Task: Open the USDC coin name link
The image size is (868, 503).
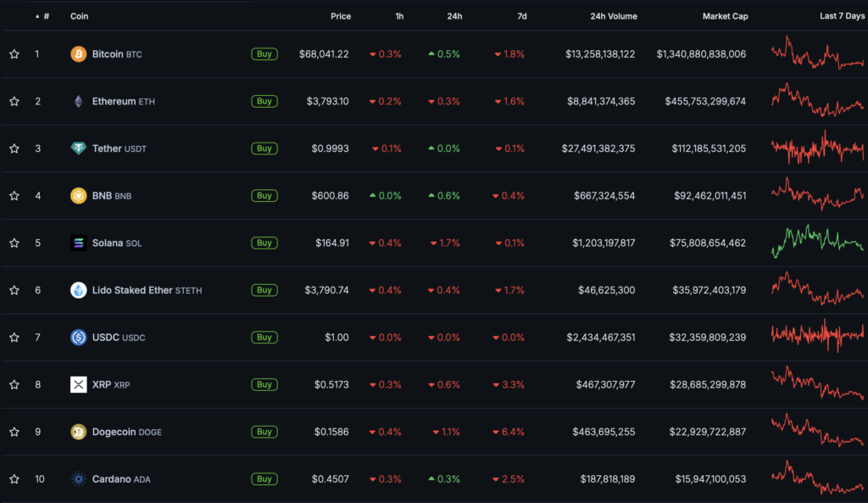Action: point(106,338)
